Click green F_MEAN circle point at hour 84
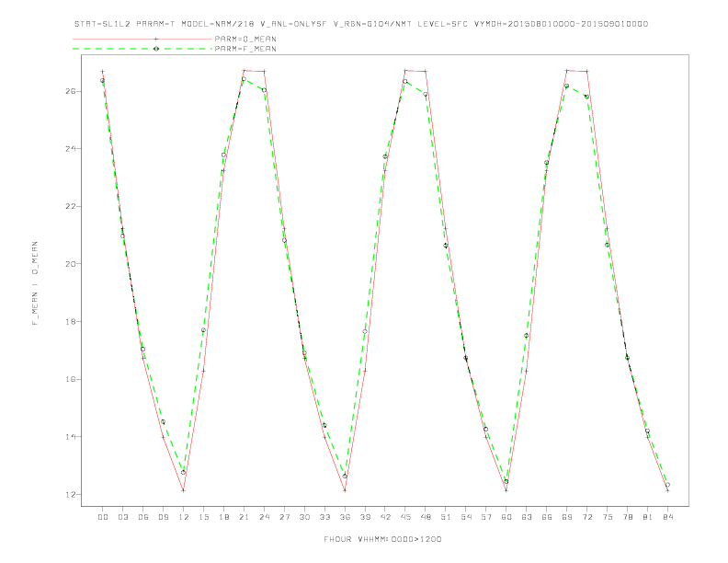This screenshot has width=728, height=563. [x=667, y=485]
